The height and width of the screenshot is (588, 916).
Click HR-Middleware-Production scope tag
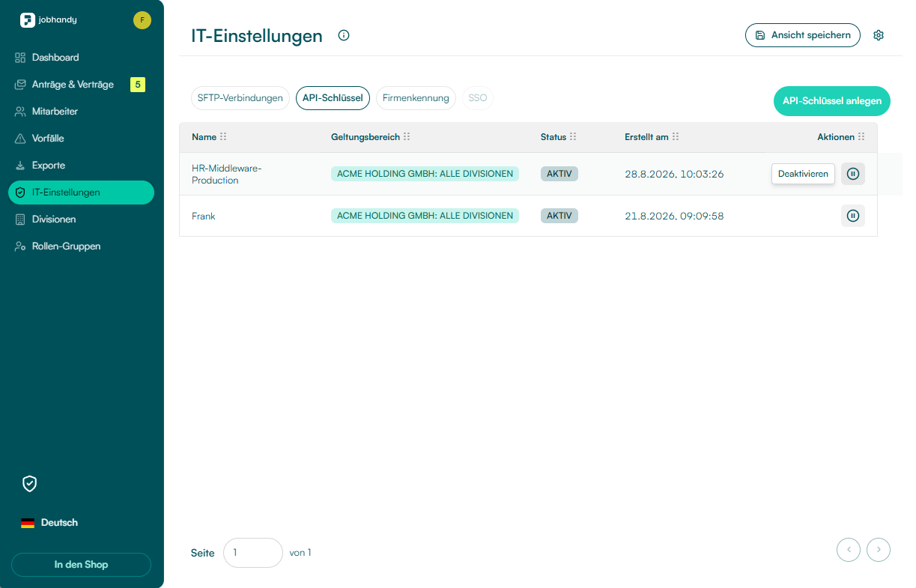[x=425, y=174]
